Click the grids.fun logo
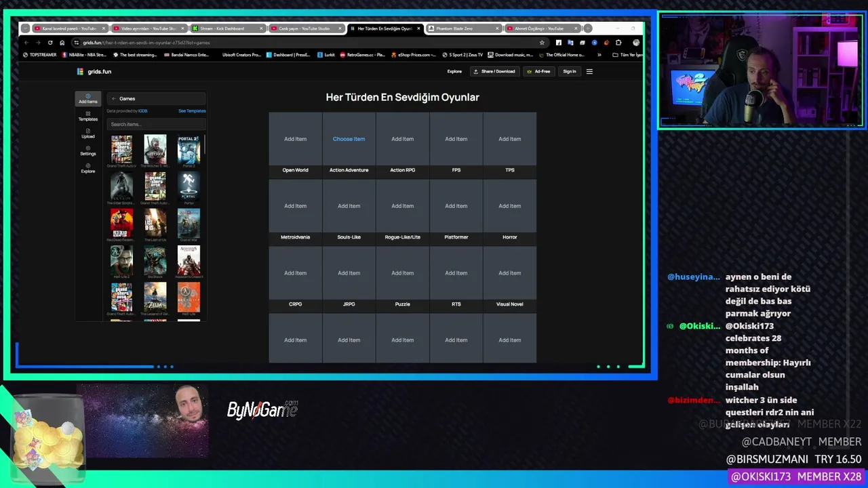Image resolution: width=868 pixels, height=488 pixels. click(x=94, y=71)
